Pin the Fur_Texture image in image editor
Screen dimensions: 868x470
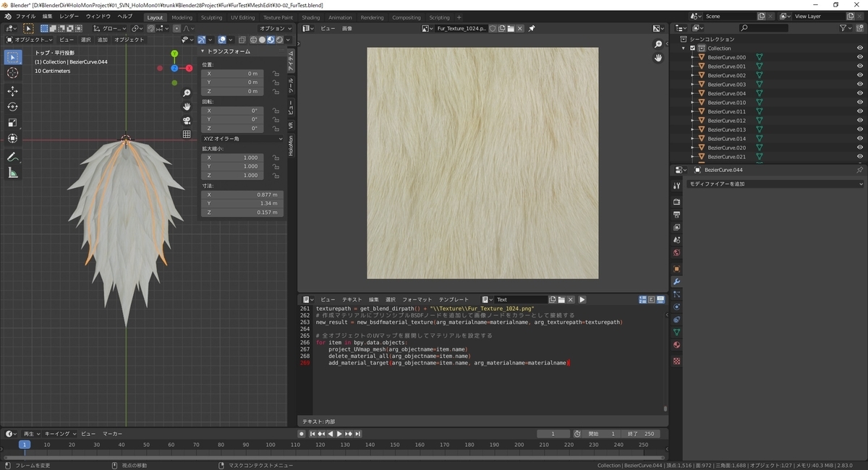[x=532, y=28]
